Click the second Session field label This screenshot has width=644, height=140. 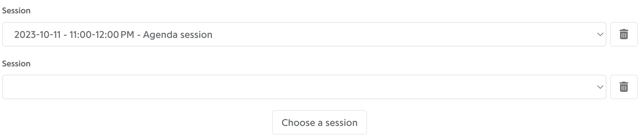[x=16, y=64]
